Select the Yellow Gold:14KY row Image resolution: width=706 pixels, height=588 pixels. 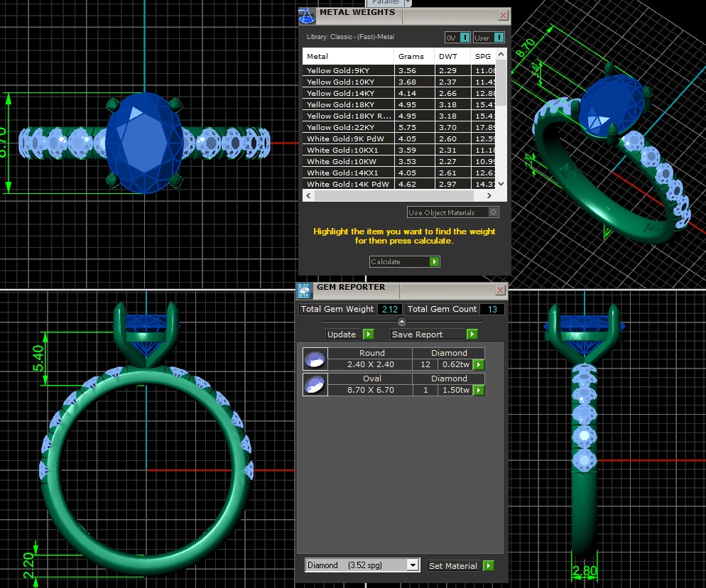point(348,93)
